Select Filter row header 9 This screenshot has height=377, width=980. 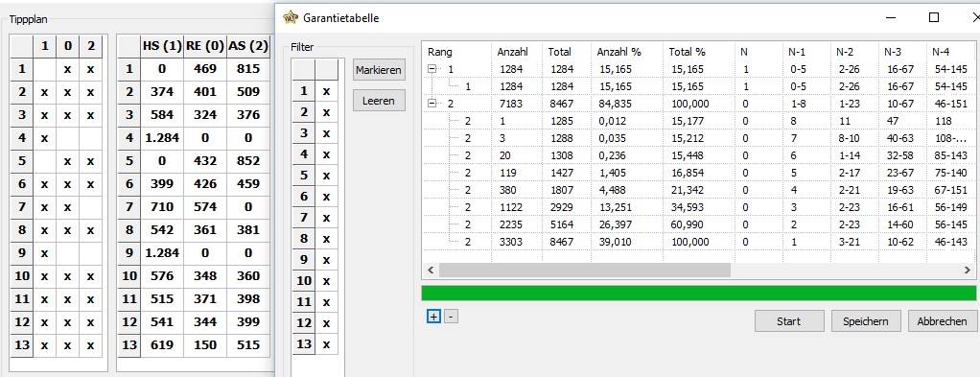pos(304,259)
